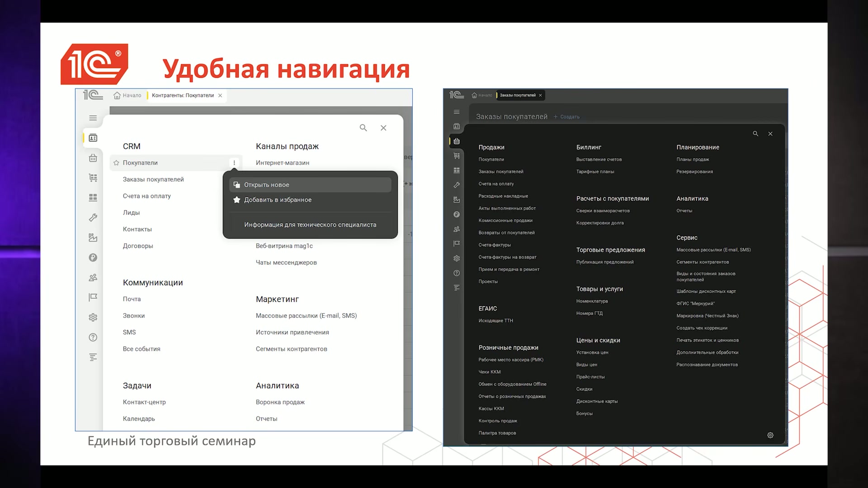The width and height of the screenshot is (868, 488).
Task: Open wrench icon section in light sidebar
Action: [93, 217]
